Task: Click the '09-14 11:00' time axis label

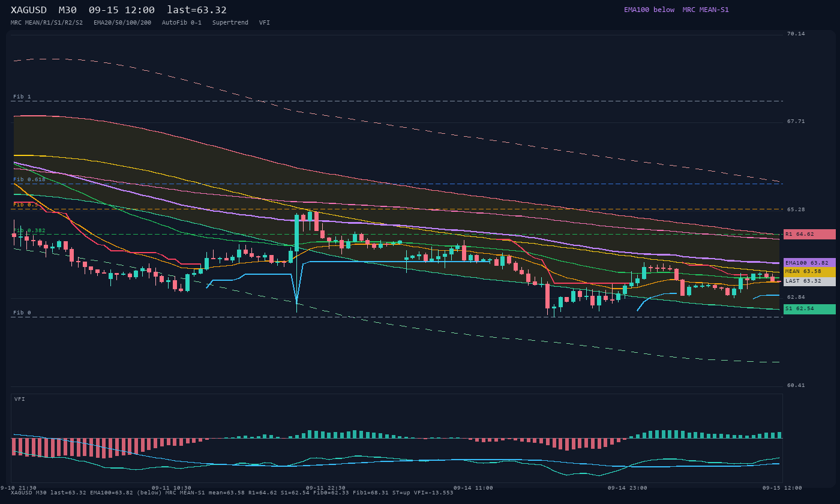Action: (473, 488)
